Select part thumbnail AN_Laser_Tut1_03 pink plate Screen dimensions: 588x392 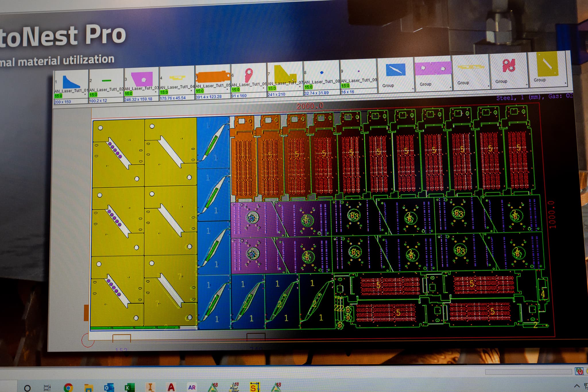coord(141,78)
